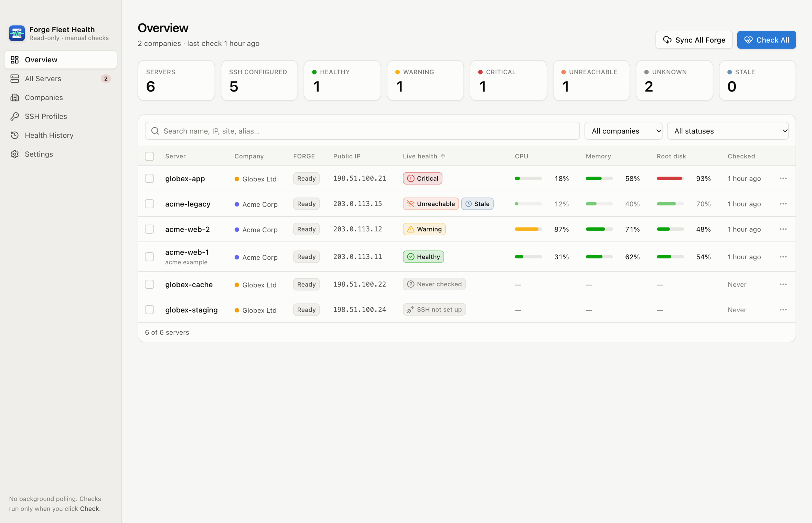Open Companies page
The height and width of the screenshot is (523, 812).
(61, 98)
